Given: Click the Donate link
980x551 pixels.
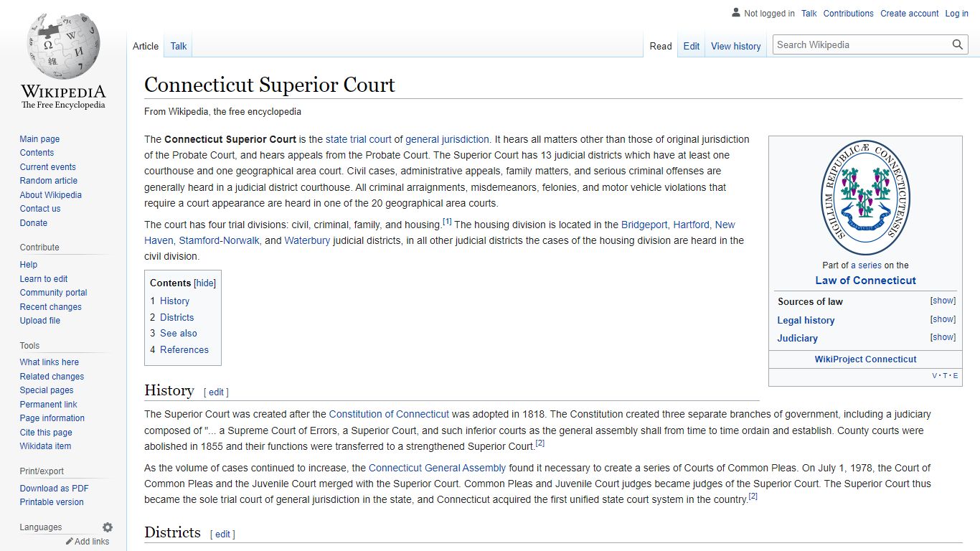Looking at the screenshot, I should click(x=34, y=223).
